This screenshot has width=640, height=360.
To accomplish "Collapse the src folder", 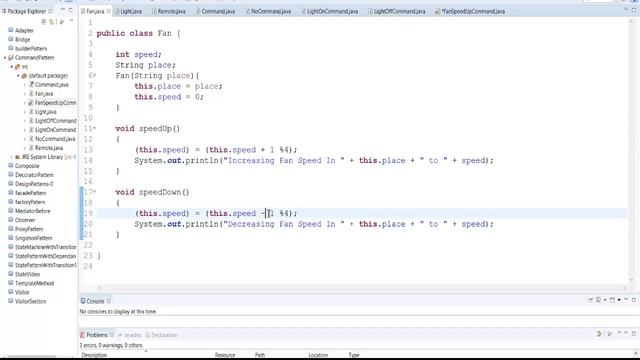I will pyautogui.click(x=11, y=67).
